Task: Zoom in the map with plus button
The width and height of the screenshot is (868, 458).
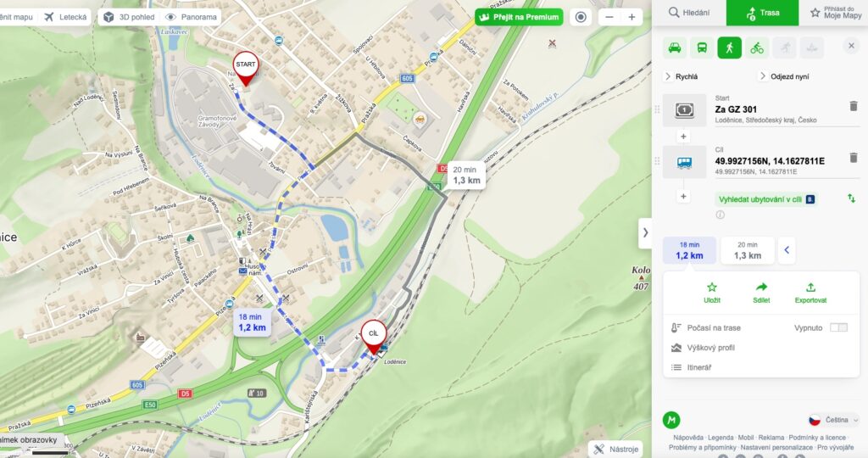Action: [x=632, y=17]
